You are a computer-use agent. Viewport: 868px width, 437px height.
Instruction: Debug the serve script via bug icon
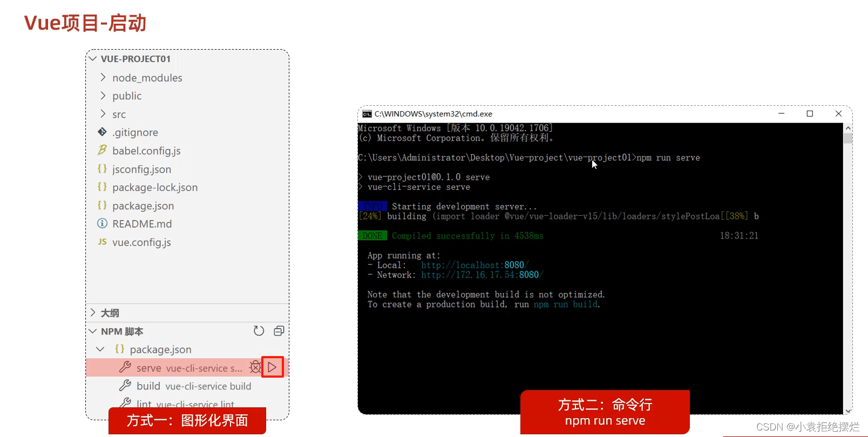[255, 367]
